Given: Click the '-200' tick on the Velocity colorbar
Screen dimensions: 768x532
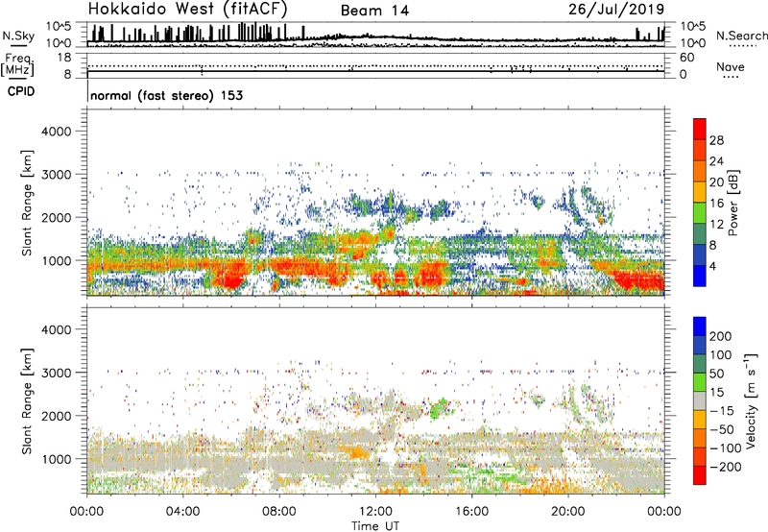Looking at the screenshot, I should (726, 467).
